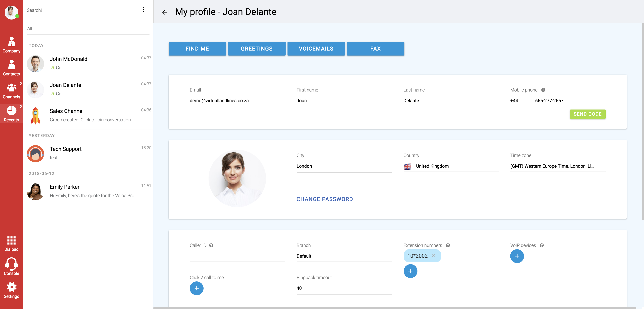Go to Contacts in sidebar
The image size is (644, 309).
click(11, 68)
